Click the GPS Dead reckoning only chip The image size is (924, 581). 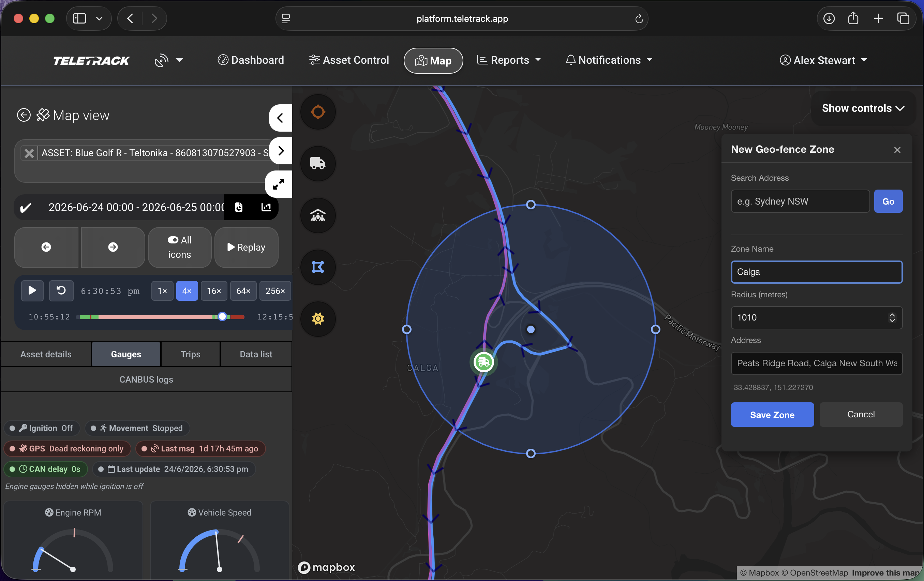pos(67,449)
